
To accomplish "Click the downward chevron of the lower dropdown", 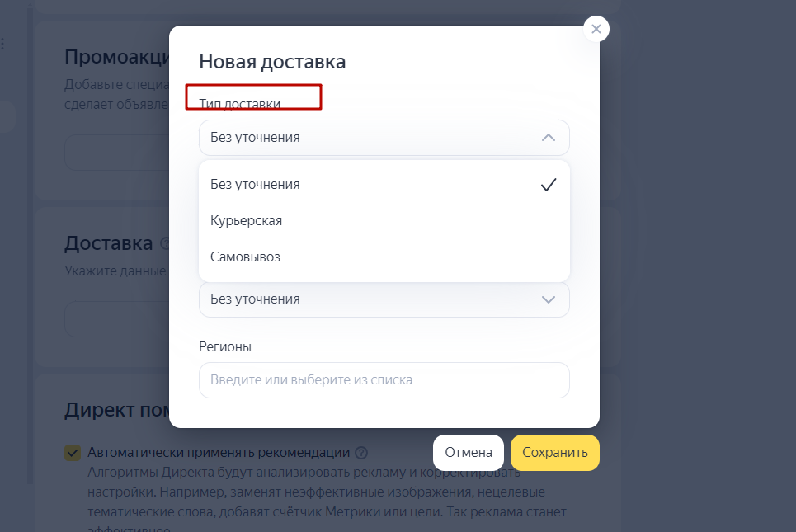I will coord(549,299).
